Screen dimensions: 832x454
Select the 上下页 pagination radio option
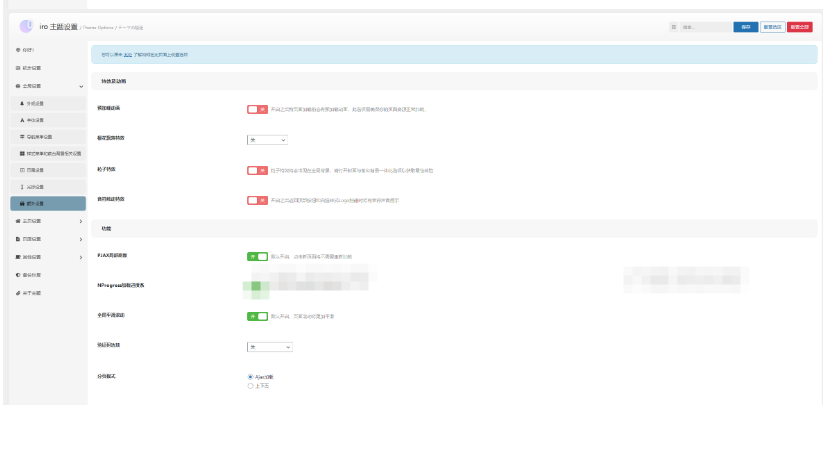tap(250, 385)
